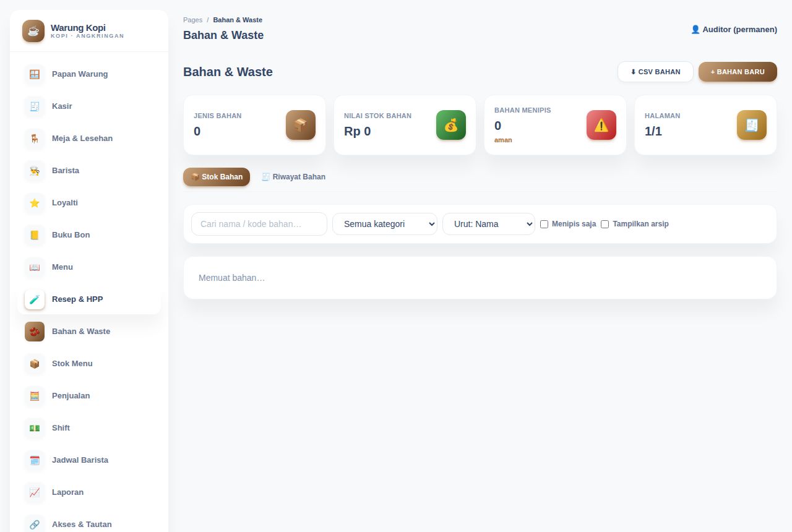Select the Jadwal Barista calendar icon

(x=35, y=460)
